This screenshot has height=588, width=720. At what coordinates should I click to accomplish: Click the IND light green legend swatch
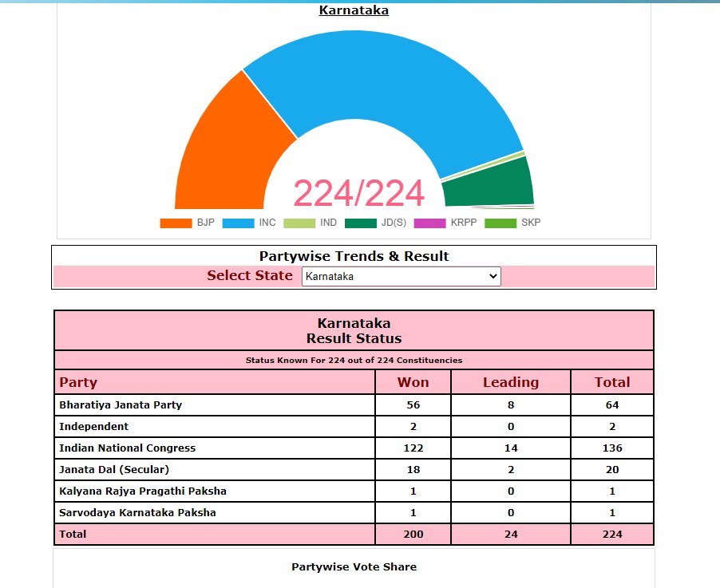299,223
